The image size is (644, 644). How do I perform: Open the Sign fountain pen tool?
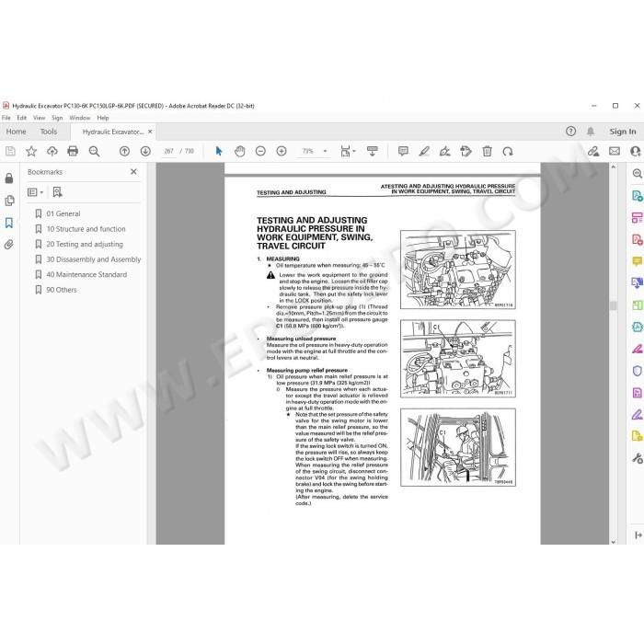(444, 152)
